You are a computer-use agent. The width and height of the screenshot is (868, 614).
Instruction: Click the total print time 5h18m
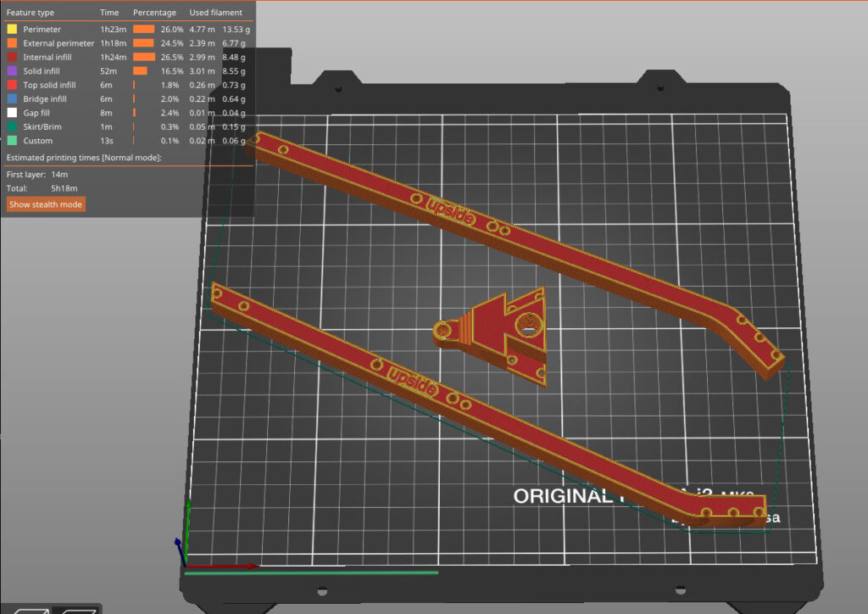[64, 188]
